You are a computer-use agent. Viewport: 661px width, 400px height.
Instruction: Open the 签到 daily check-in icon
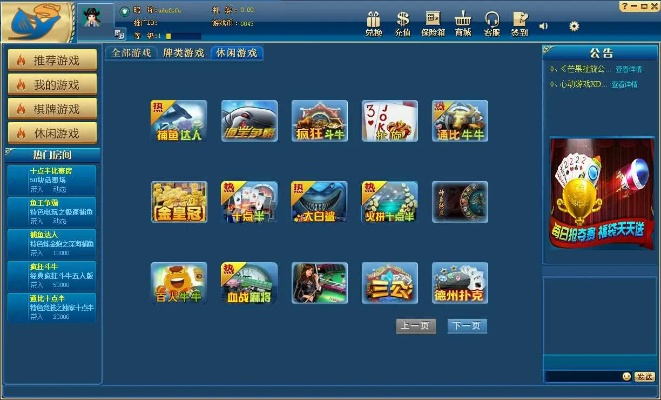519,22
